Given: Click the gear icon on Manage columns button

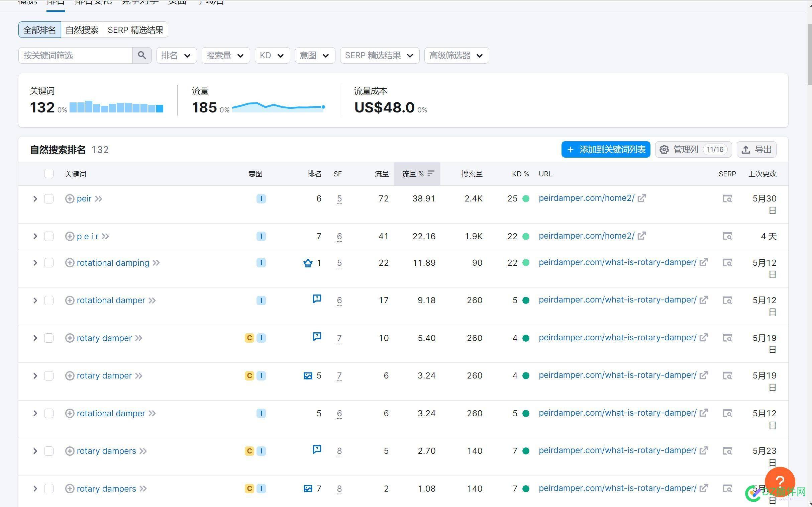Looking at the screenshot, I should point(664,150).
